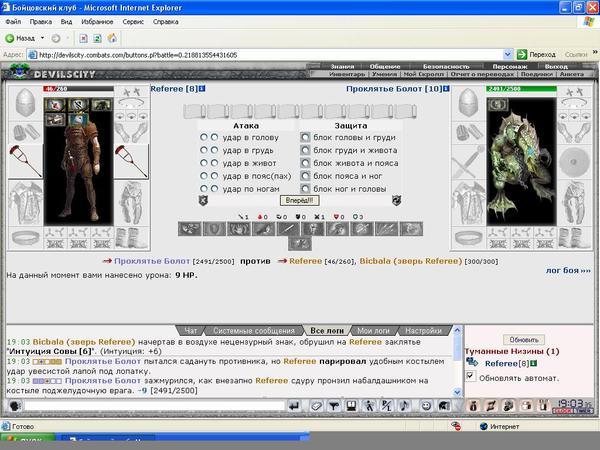This screenshot has width=600, height=450.
Task: Use the shield combat technique icon
Action: pyautogui.click(x=214, y=229)
